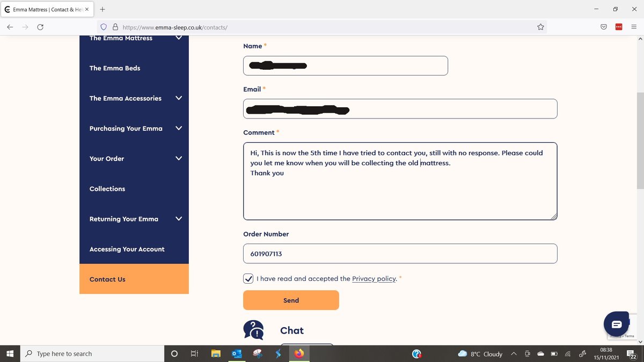Click the scrollbar up arrow
644x362 pixels.
(x=640, y=39)
